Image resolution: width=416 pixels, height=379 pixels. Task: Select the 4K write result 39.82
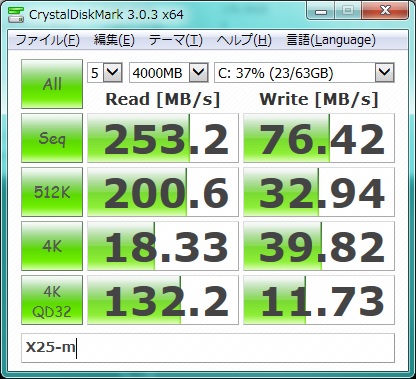point(319,246)
